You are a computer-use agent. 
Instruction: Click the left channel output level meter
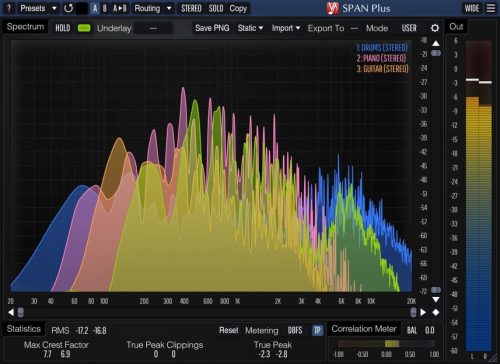[472, 196]
